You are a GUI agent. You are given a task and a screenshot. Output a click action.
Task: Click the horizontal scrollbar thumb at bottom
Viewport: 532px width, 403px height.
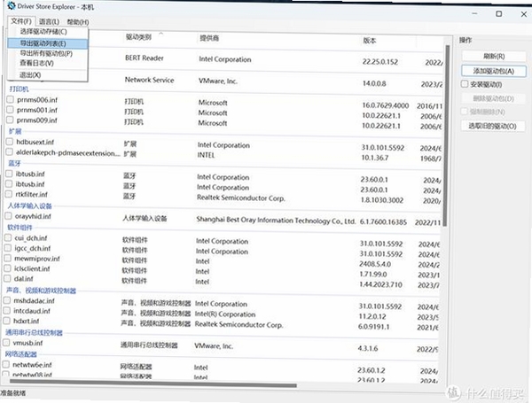click(153, 385)
